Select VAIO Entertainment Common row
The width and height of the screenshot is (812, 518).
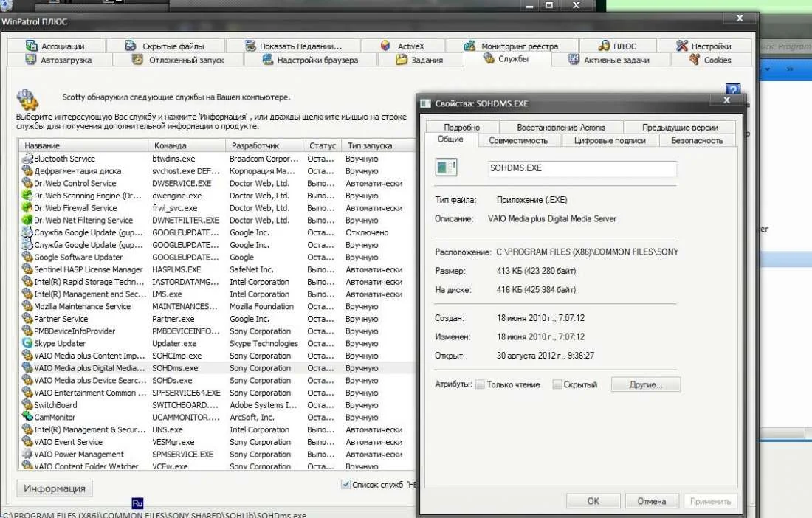218,393
